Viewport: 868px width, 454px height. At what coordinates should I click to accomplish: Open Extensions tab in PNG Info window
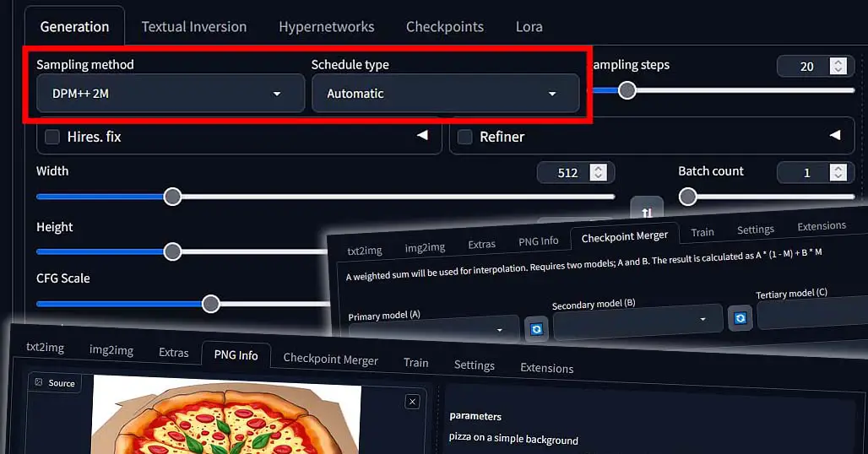point(547,368)
